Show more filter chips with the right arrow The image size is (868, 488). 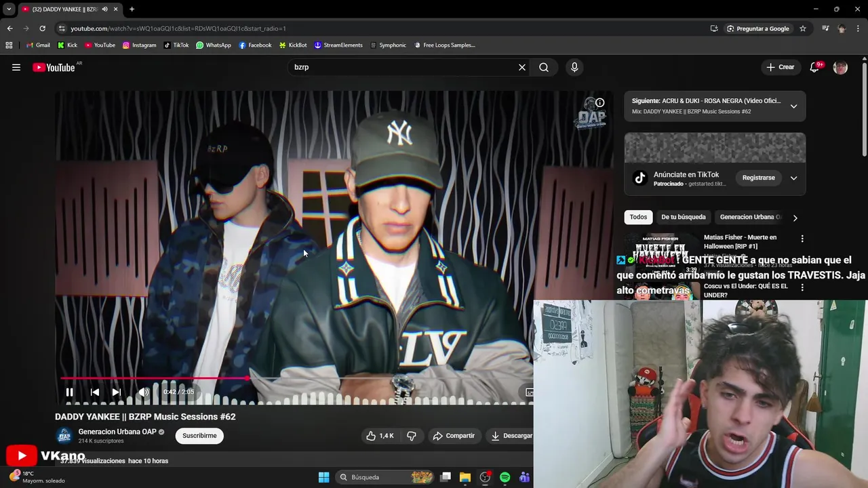[x=795, y=218]
